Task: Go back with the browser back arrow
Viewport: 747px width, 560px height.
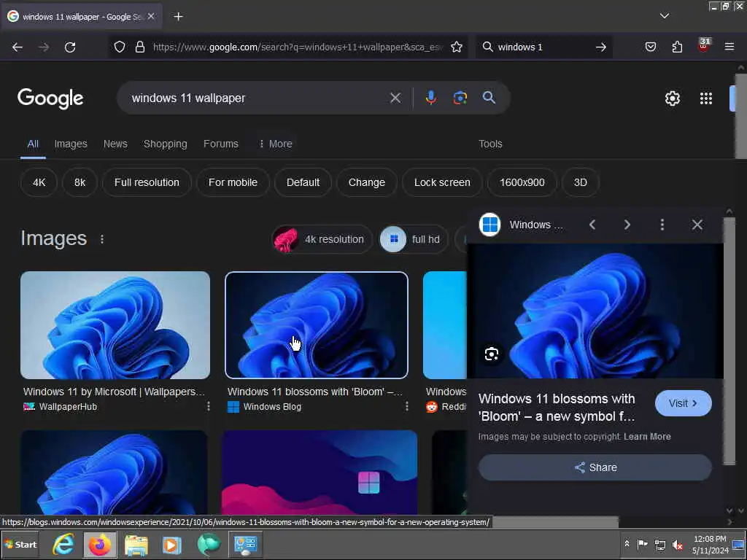Action: point(18,47)
